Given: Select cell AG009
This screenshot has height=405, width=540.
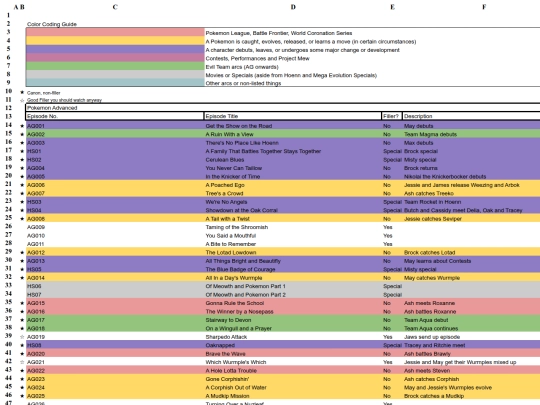Looking at the screenshot, I should (115, 227).
